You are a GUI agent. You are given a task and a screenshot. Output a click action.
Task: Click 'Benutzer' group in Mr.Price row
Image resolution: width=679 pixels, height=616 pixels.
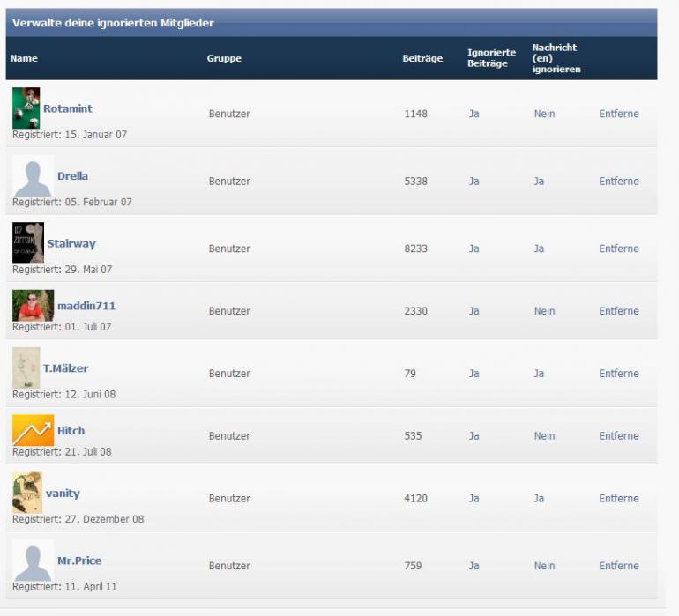click(x=229, y=566)
